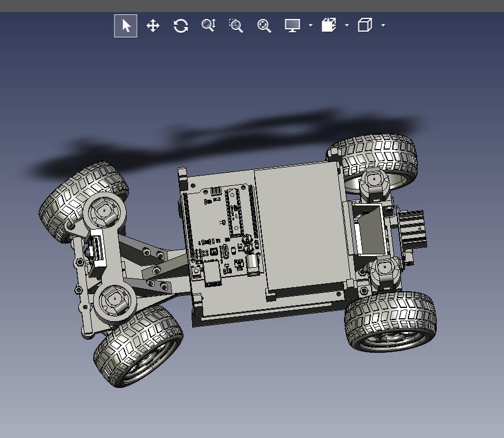Viewport: 504px width, 438px height.
Task: Click the zoom to fit icon
Action: [x=264, y=26]
